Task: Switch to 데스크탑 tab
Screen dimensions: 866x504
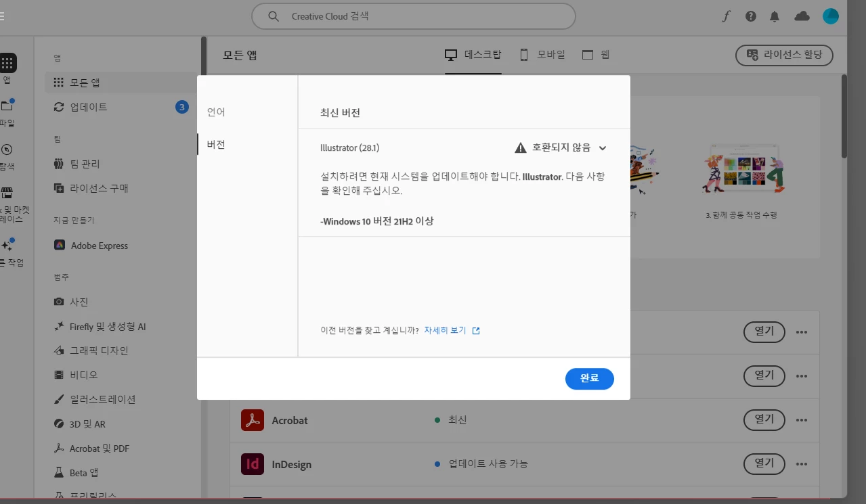Action: (473, 55)
